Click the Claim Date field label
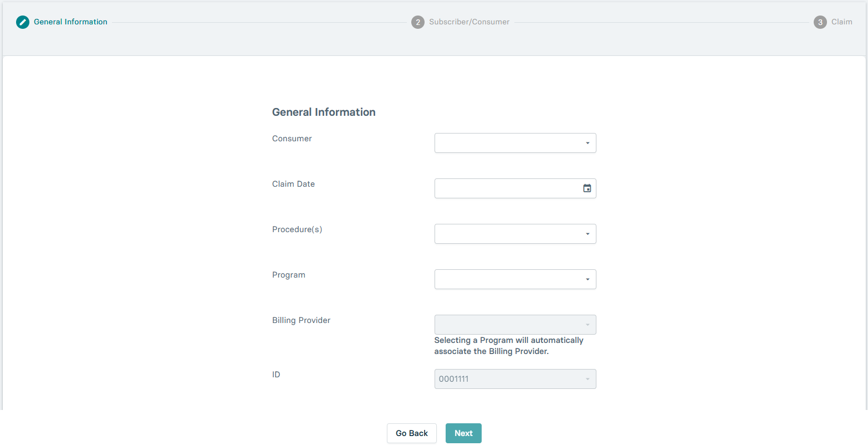 [293, 184]
